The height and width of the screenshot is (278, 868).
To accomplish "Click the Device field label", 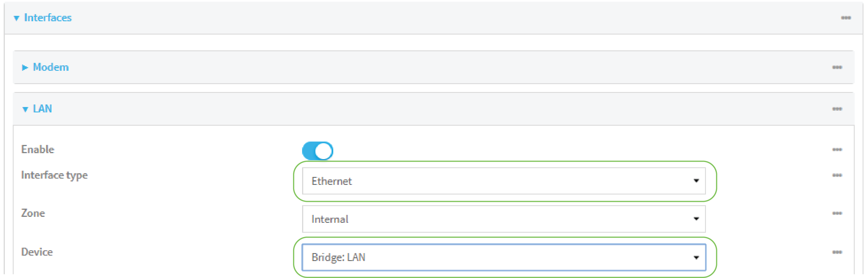I will pyautogui.click(x=37, y=252).
